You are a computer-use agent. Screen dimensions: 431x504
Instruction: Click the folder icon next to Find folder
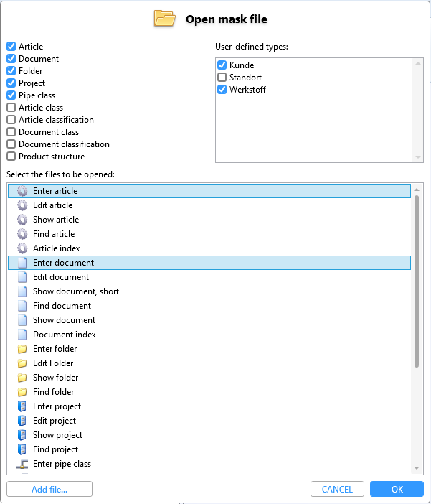pyautogui.click(x=22, y=392)
